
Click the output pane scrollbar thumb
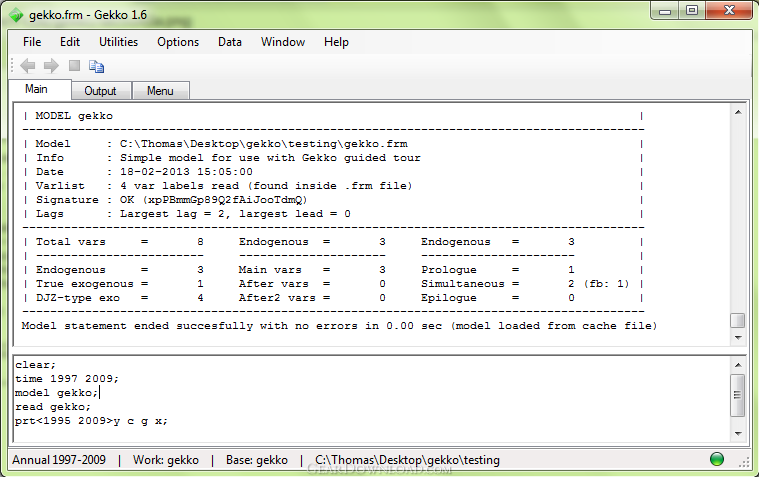point(738,321)
